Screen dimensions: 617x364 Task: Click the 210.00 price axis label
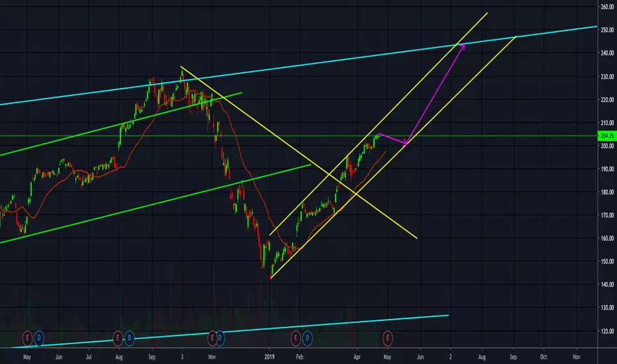[607, 123]
